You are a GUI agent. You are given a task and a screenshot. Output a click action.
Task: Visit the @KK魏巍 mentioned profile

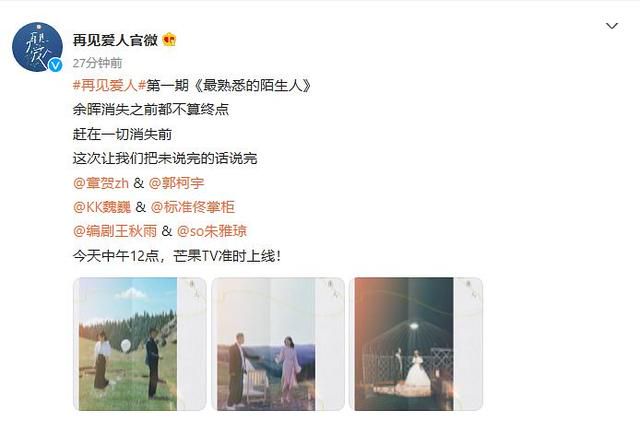coord(102,207)
